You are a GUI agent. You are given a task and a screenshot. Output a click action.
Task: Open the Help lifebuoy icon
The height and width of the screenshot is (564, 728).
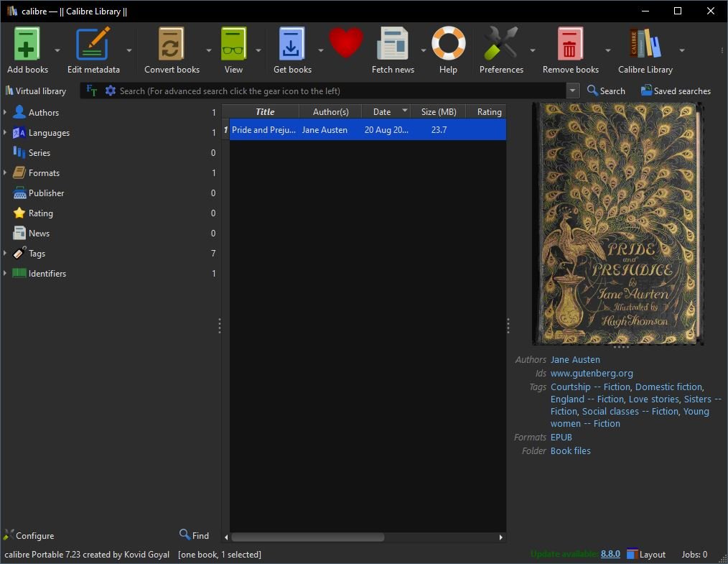[448, 45]
